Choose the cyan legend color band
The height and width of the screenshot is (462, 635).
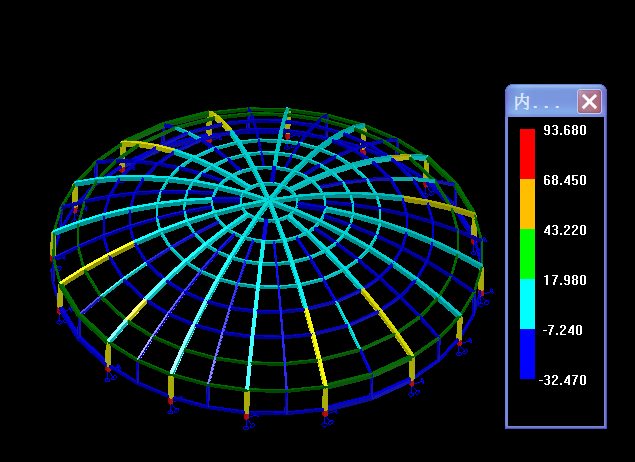click(x=527, y=304)
